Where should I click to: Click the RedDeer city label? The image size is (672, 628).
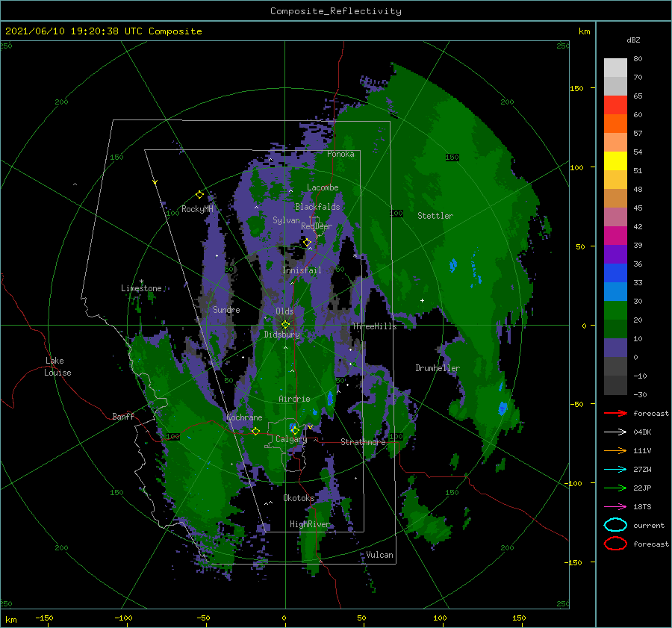317,226
